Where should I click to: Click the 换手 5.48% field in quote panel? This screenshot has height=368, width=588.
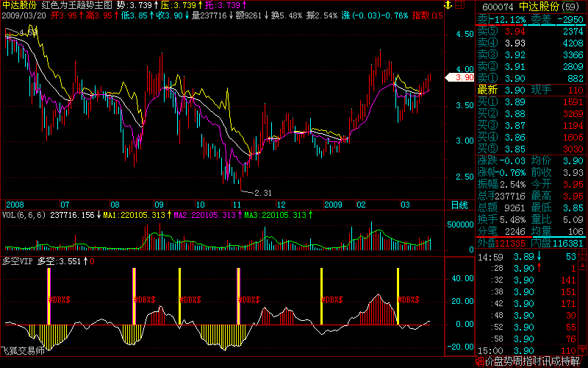(501, 219)
